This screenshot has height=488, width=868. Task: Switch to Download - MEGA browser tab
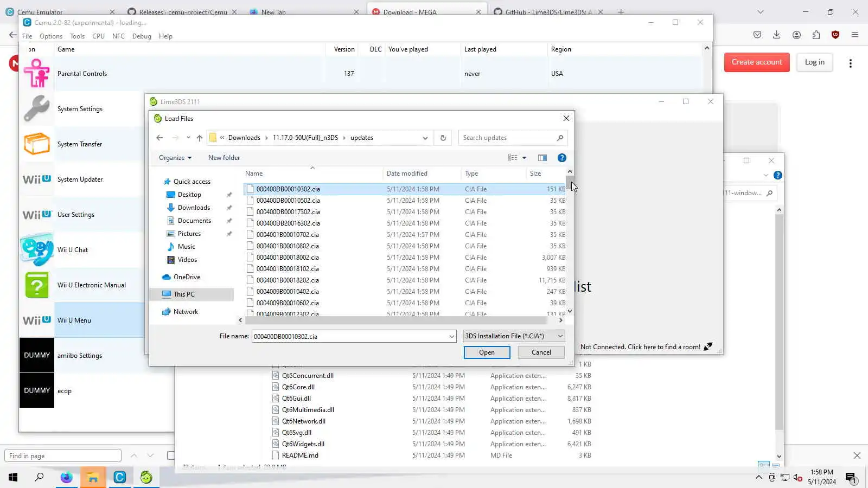coord(426,12)
